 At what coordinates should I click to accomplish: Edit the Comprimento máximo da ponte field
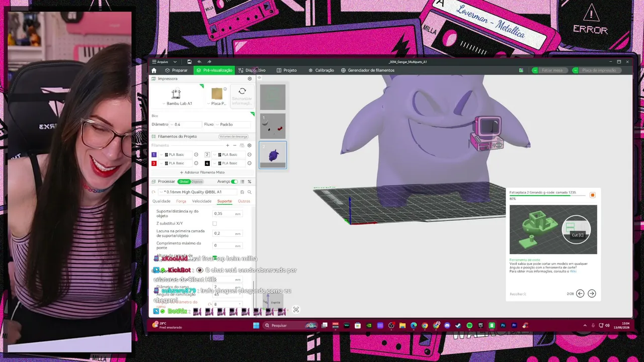pyautogui.click(x=227, y=245)
